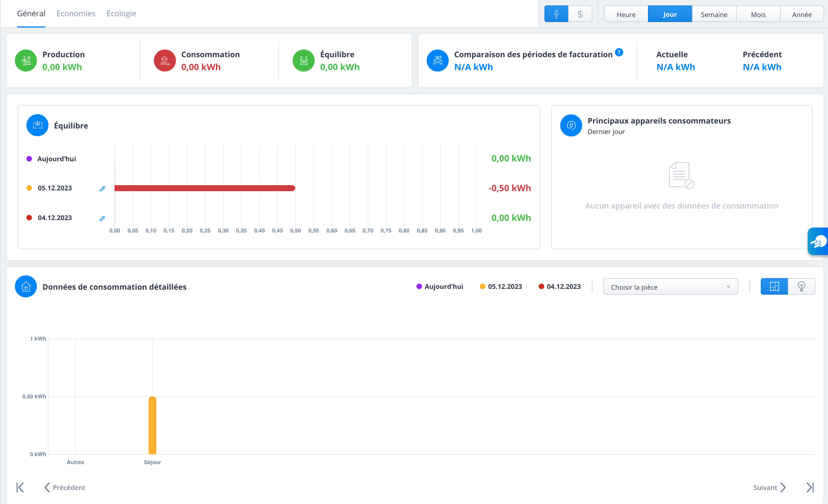
Task: Select the Semaine time range
Action: [714, 14]
